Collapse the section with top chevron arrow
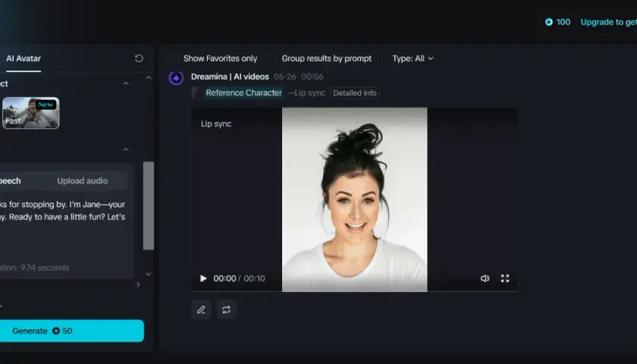637x364 pixels. tap(126, 83)
